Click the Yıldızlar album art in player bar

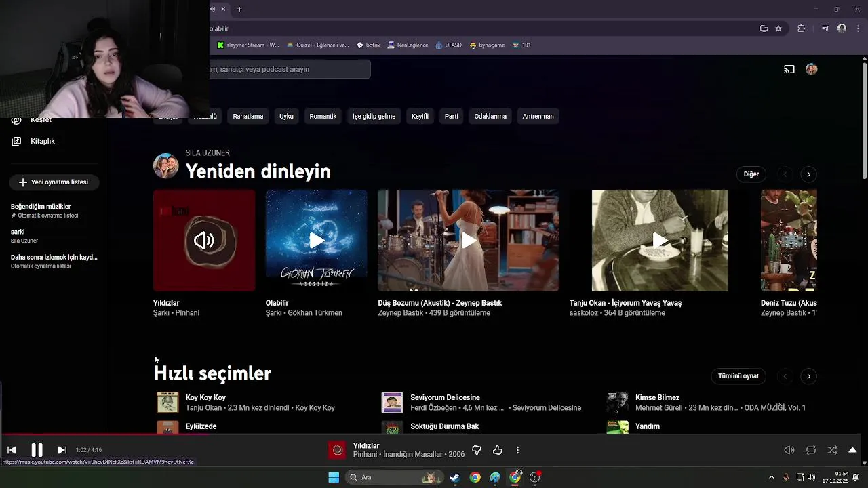337,450
